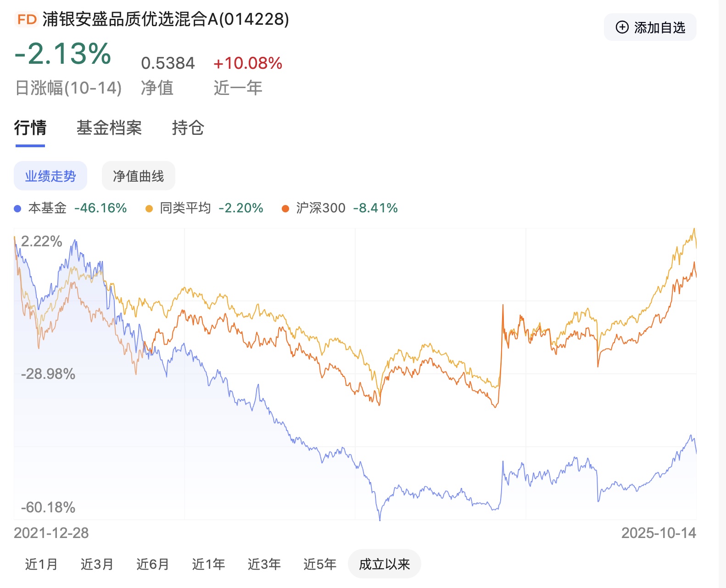This screenshot has width=726, height=588.
Task: Select the 近5年 time range
Action: (x=319, y=564)
